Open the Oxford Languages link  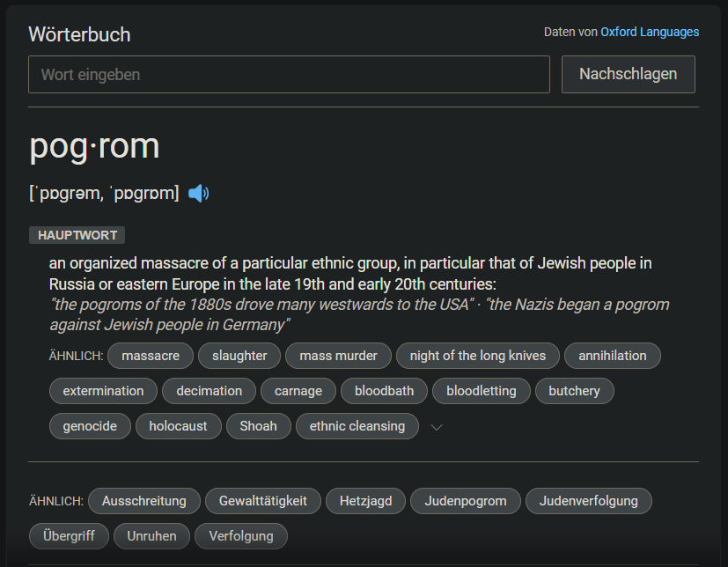(650, 32)
